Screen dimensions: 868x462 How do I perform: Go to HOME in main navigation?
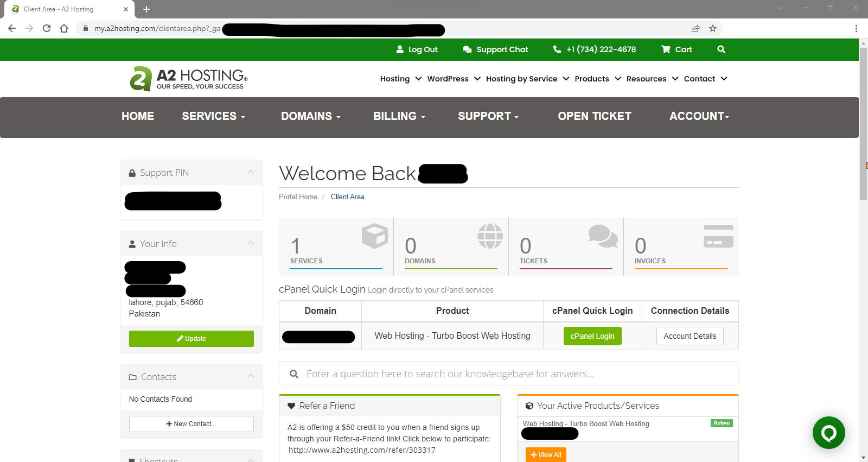click(138, 116)
